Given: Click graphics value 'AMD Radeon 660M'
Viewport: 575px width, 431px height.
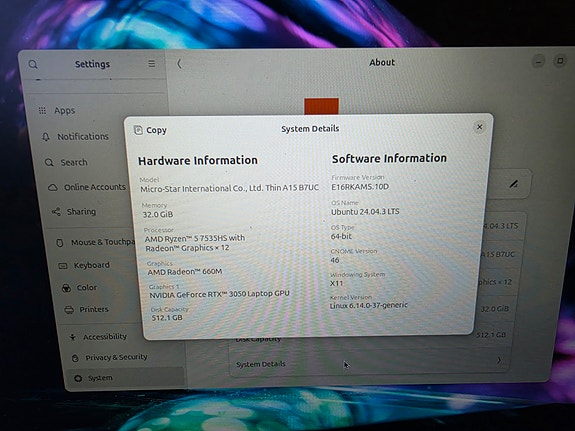Looking at the screenshot, I should [185, 272].
